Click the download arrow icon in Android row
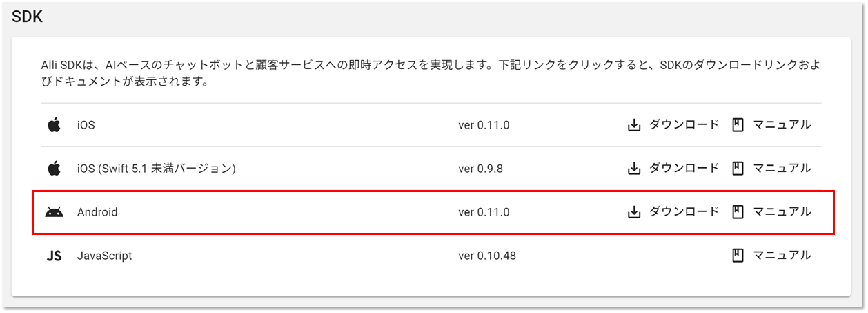 [634, 212]
